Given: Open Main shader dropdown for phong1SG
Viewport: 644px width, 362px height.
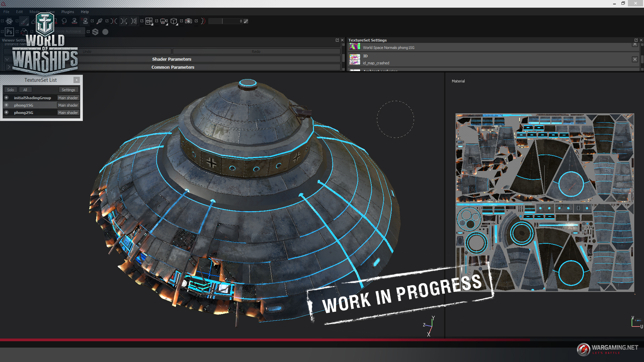Looking at the screenshot, I should [x=68, y=105].
